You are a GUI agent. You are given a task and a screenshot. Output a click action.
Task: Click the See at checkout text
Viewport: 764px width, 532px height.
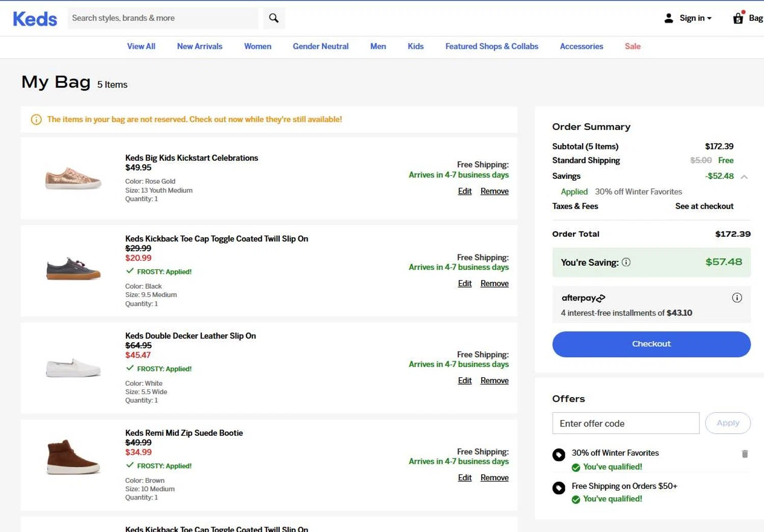(x=704, y=206)
